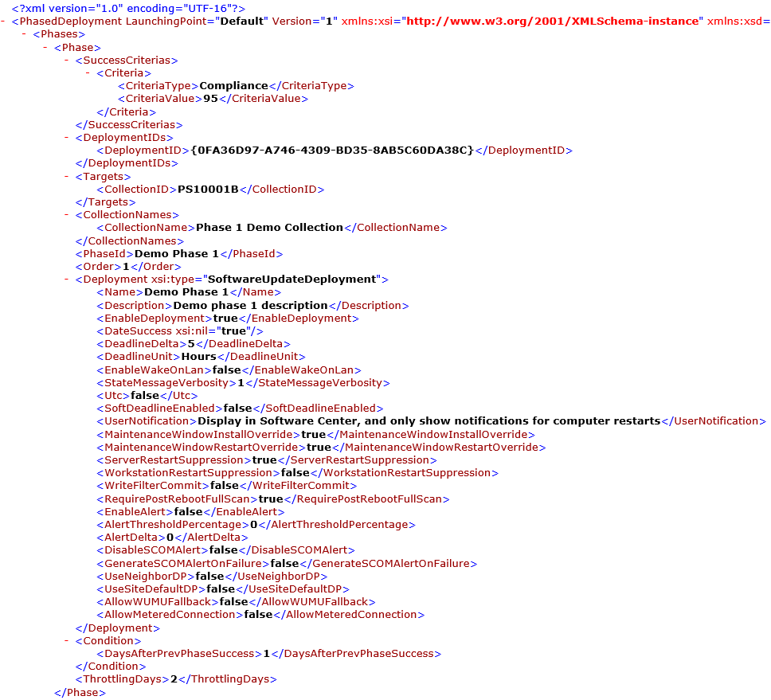771x700 pixels.
Task: Click the closing /SuccessCriterias tag
Action: 129,124
